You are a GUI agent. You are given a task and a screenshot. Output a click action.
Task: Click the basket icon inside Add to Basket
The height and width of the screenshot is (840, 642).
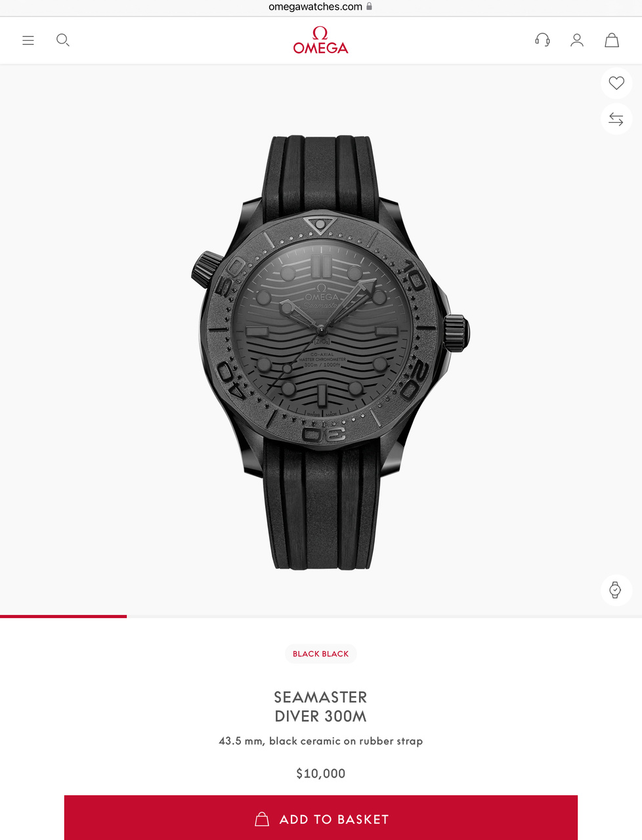pos(262,819)
